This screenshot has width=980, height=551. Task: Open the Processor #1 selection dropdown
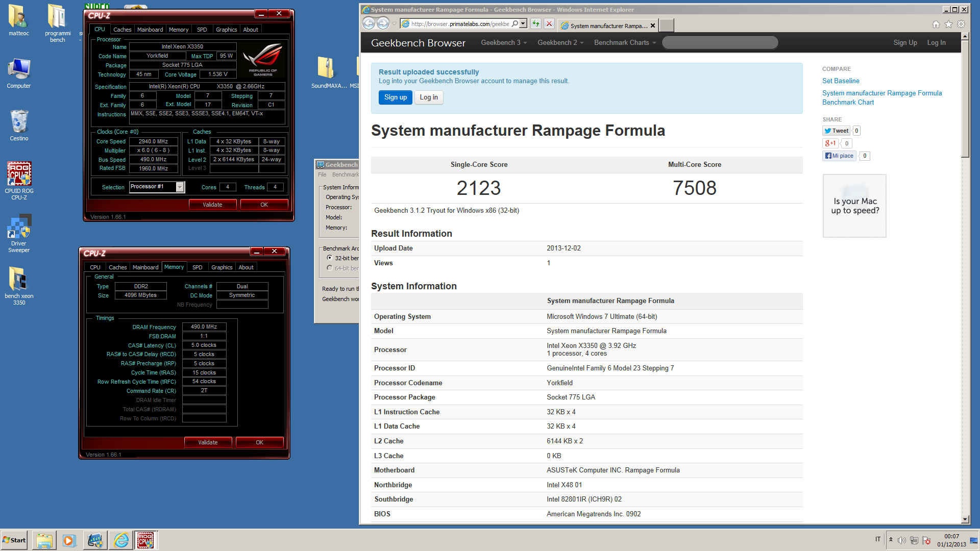[180, 187]
